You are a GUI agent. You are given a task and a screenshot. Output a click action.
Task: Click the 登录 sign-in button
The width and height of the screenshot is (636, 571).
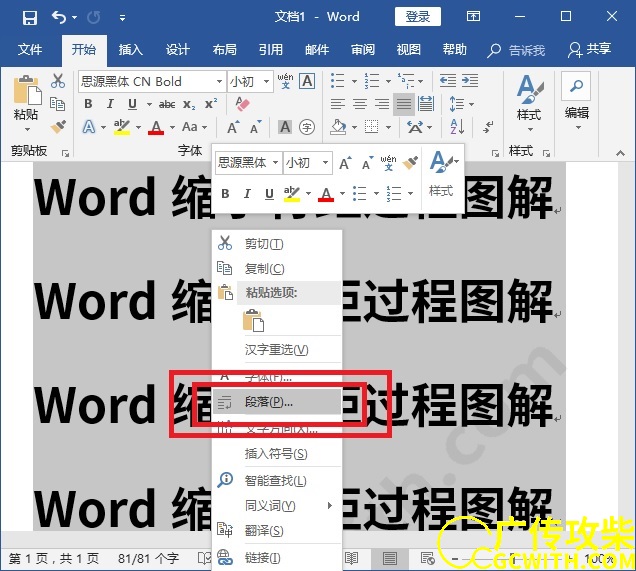[x=418, y=17]
